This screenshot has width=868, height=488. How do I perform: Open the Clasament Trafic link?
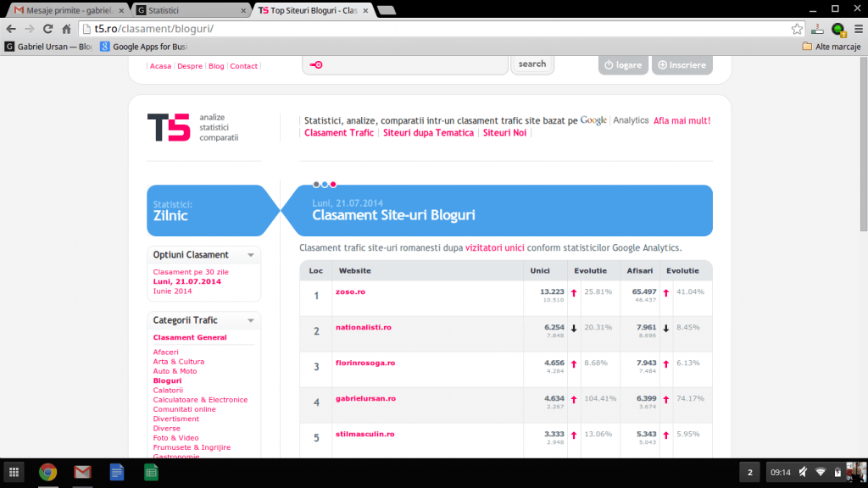339,133
